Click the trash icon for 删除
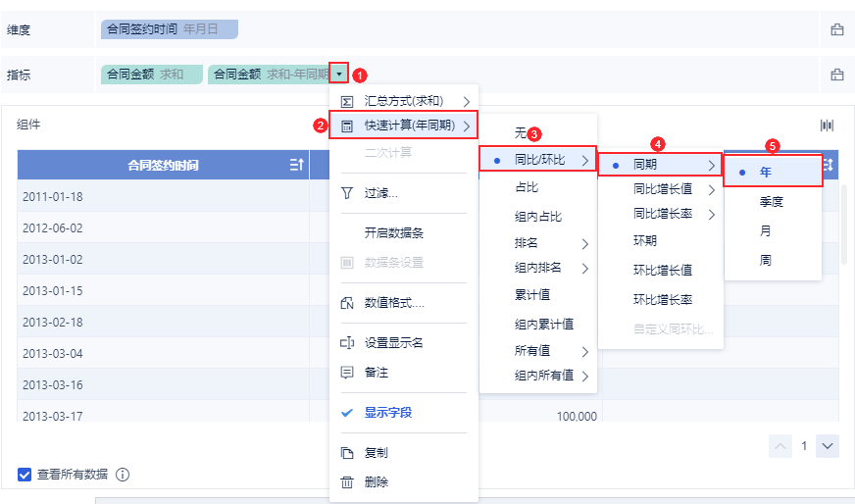Screen dimensions: 855x504 tap(346, 482)
